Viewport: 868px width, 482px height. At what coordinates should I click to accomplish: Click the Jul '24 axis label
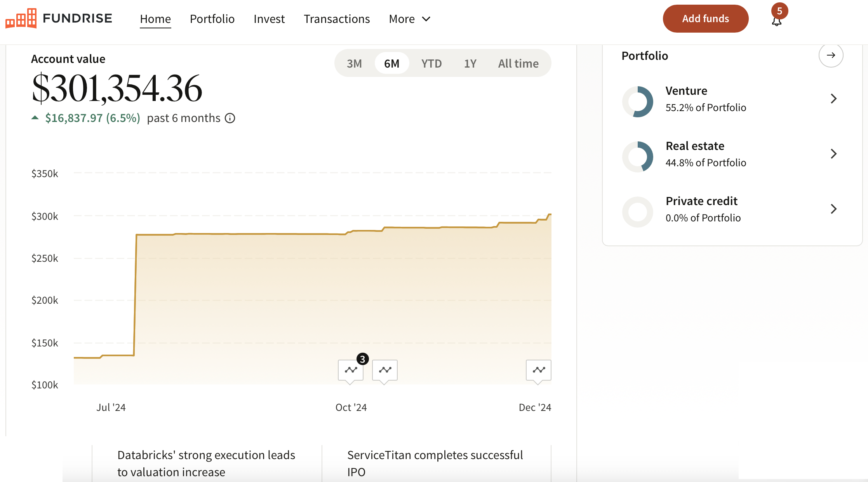(111, 407)
